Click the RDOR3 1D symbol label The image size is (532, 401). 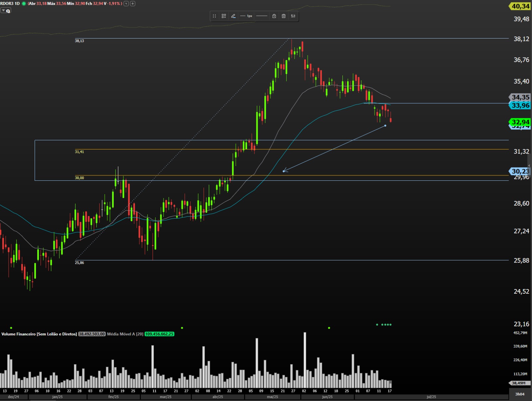tap(10, 4)
